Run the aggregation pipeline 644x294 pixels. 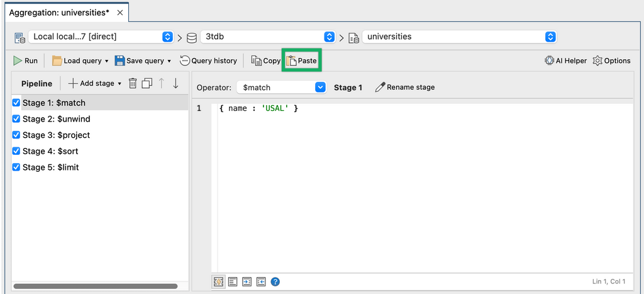[x=26, y=61]
